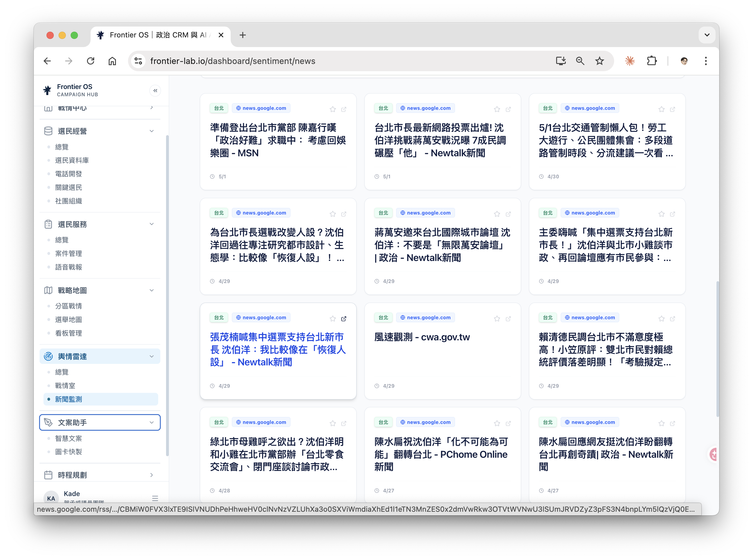The height and width of the screenshot is (560, 753).
Task: Go to browser home page
Action: [x=112, y=61]
